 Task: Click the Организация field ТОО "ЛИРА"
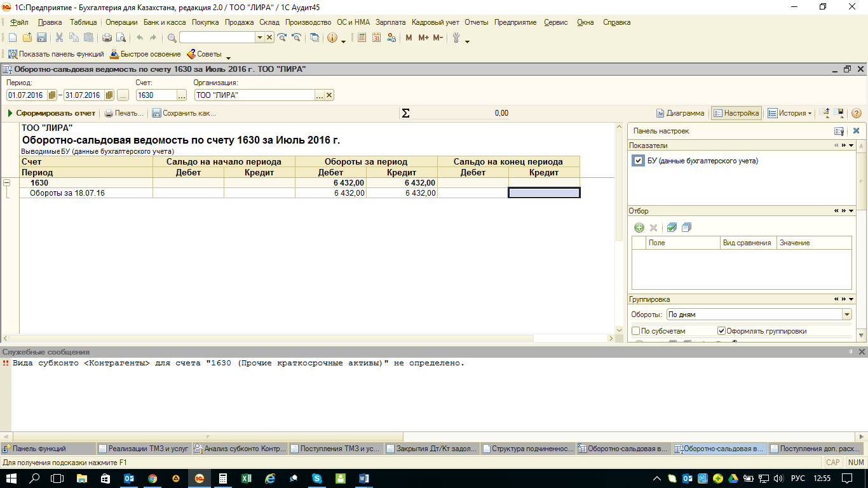[255, 95]
